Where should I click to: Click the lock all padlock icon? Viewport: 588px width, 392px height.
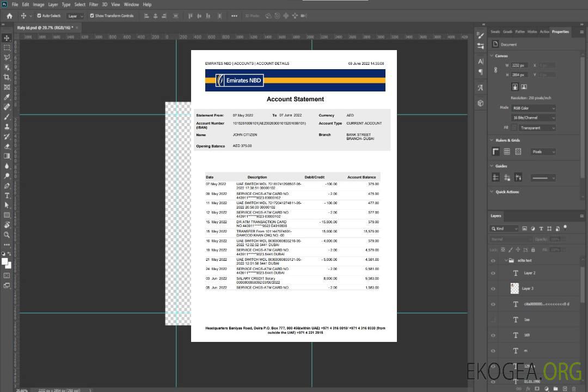[533, 249]
